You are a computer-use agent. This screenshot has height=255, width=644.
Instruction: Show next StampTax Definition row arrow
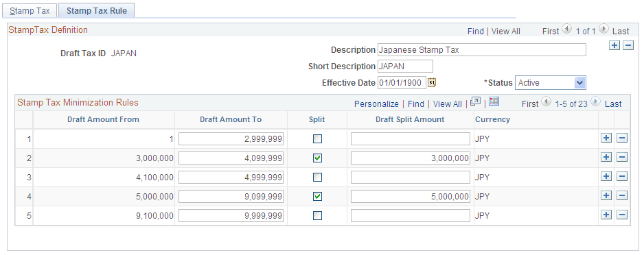click(x=603, y=29)
